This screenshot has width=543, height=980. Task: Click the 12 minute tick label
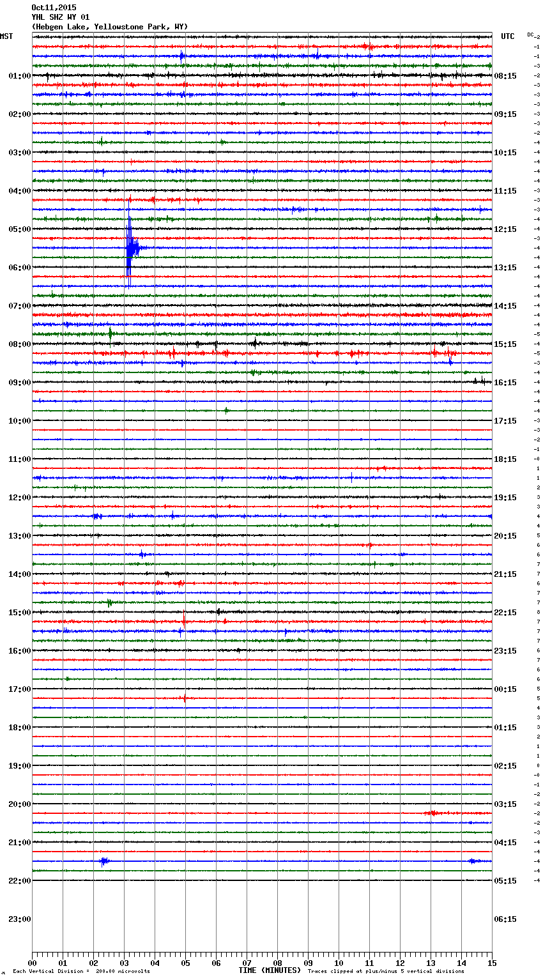400,963
